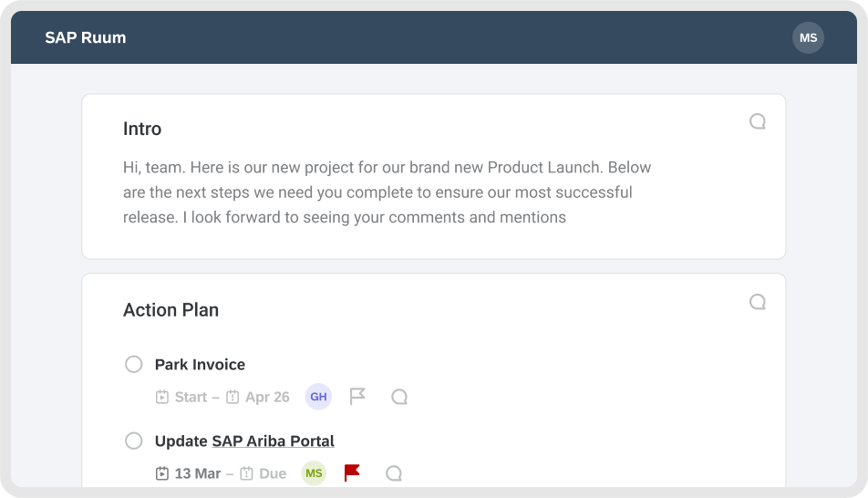The image size is (868, 498).
Task: Edit the Apr 26 due date
Action: tap(267, 397)
